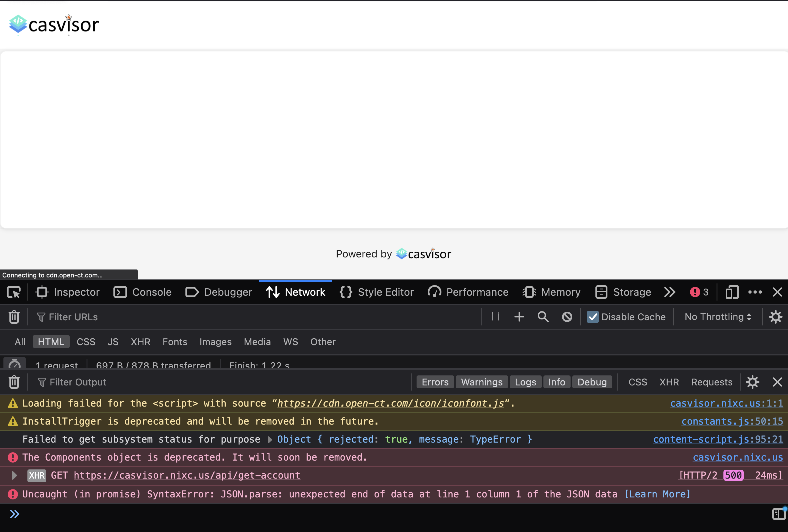Clear console output with trash icon

click(x=14, y=382)
